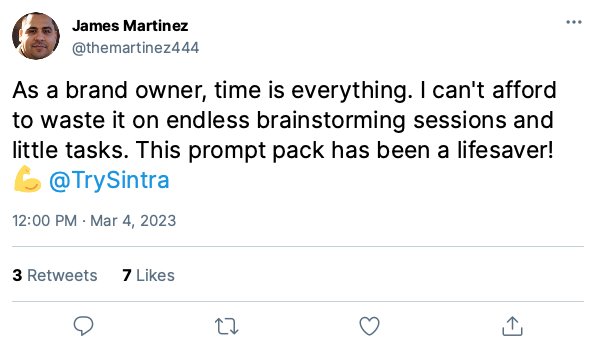The height and width of the screenshot is (362, 596).
Task: Retweet using the arrows icon
Action: [x=227, y=326]
